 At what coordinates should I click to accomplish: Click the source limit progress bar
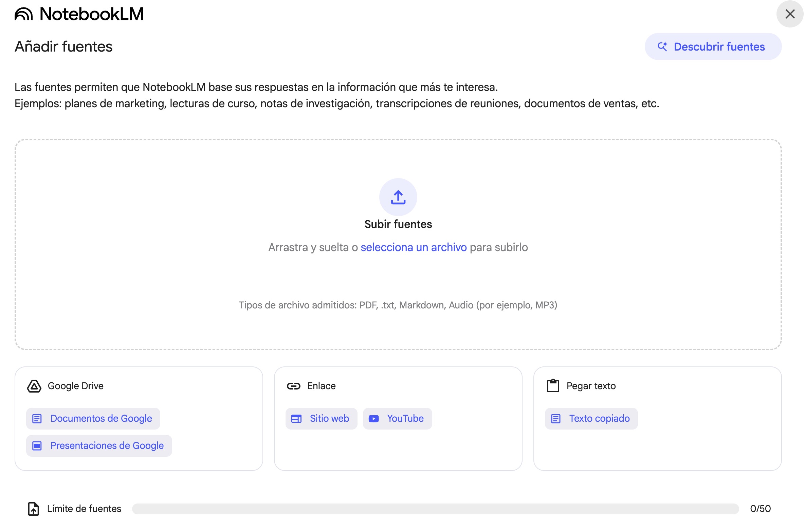[435, 509]
